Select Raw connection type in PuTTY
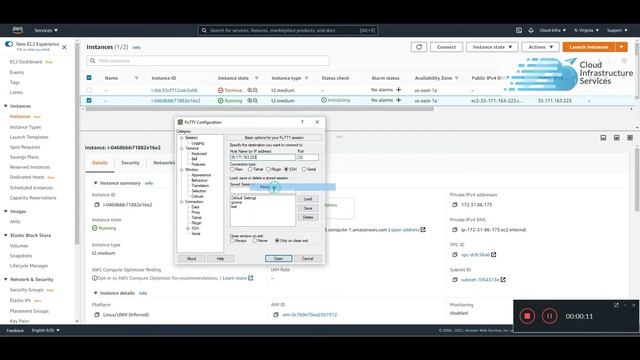This screenshot has width=640, height=360. coord(232,169)
